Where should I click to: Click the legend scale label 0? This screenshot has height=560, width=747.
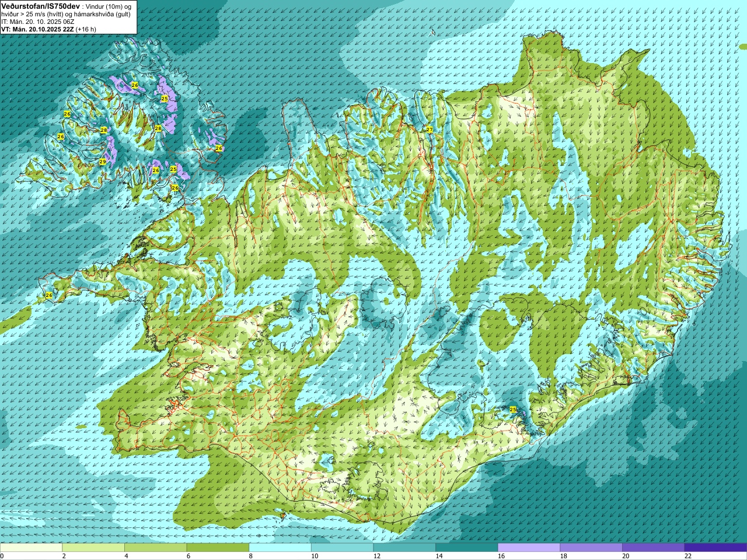[x=2, y=556]
